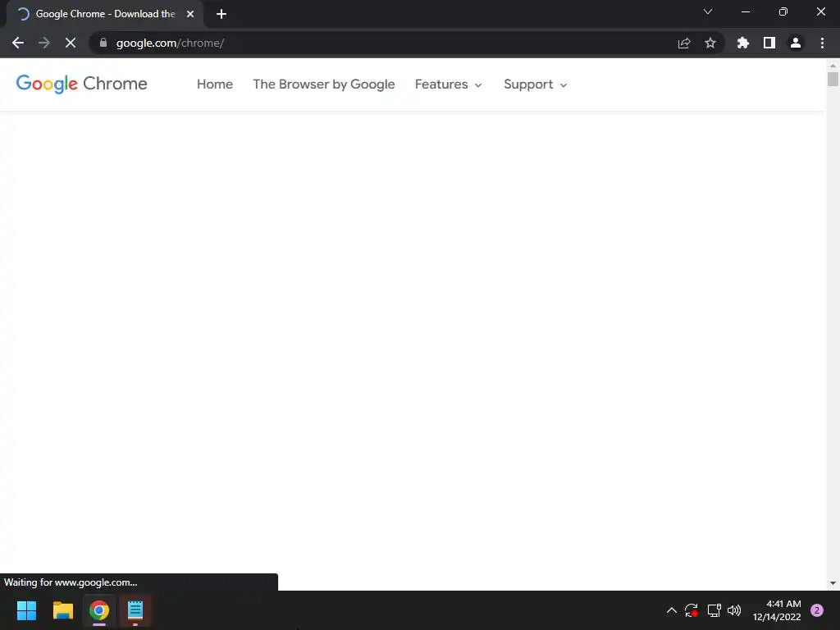The height and width of the screenshot is (630, 840).
Task: View site information via lock icon
Action: pos(103,43)
